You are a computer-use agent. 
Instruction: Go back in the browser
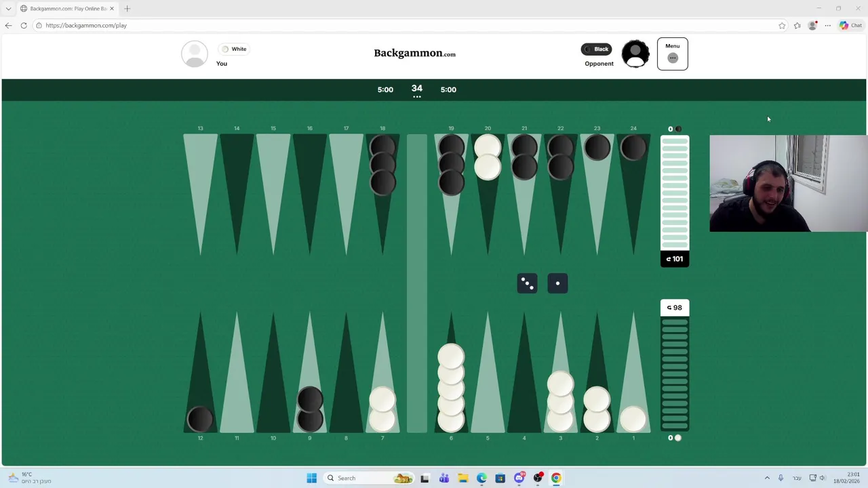tap(8, 25)
